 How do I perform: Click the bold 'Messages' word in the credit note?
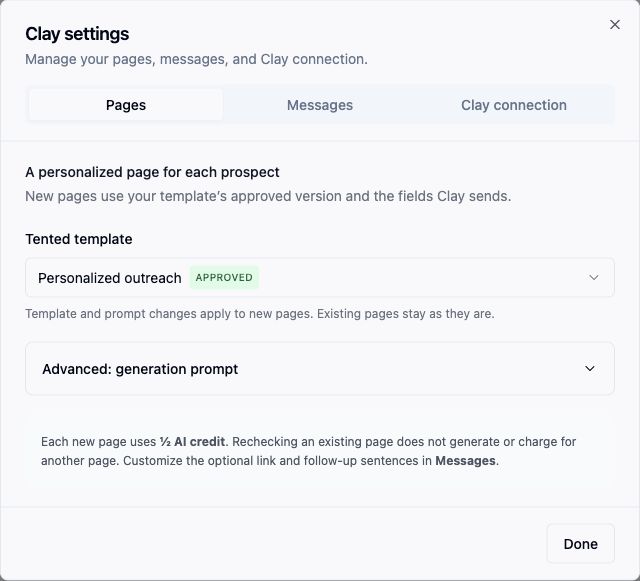tap(465, 461)
